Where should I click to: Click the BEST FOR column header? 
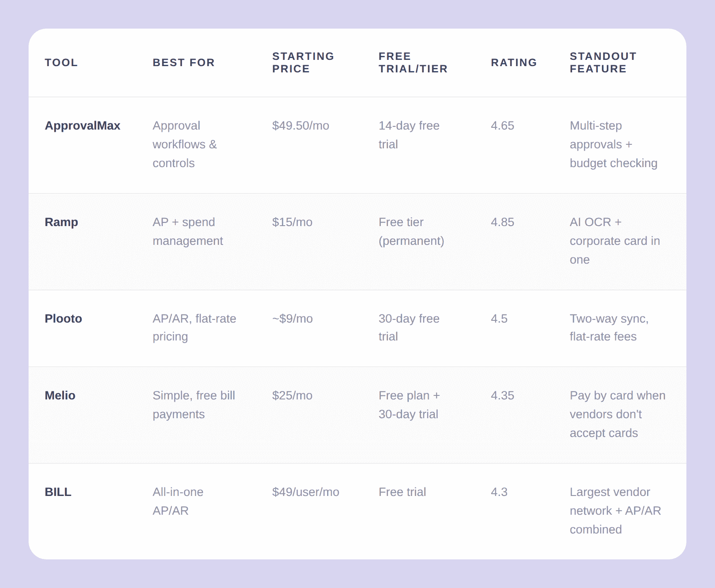click(184, 63)
